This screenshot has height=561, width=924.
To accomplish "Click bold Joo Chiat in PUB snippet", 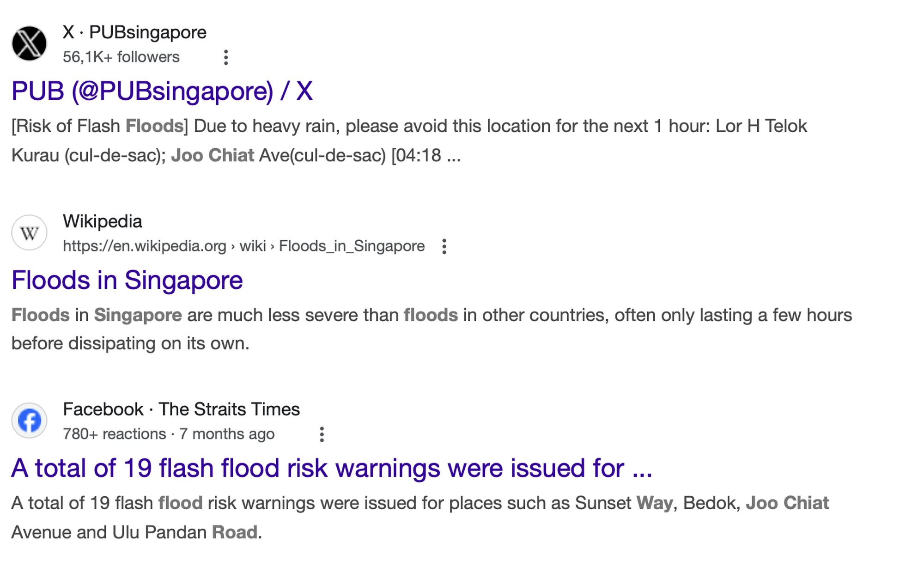I will point(213,155).
